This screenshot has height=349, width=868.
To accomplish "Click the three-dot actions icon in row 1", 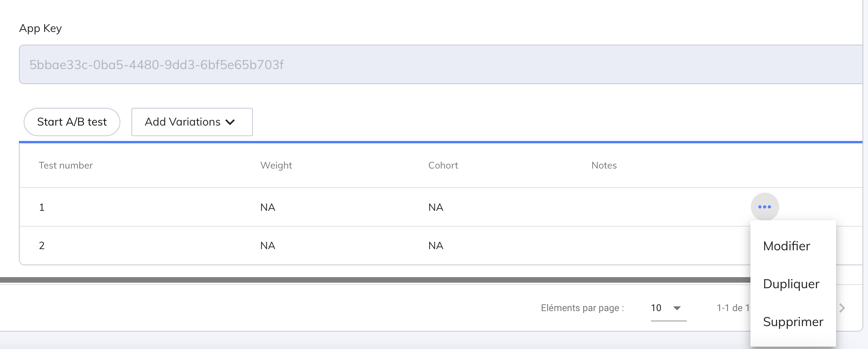I will tap(764, 207).
